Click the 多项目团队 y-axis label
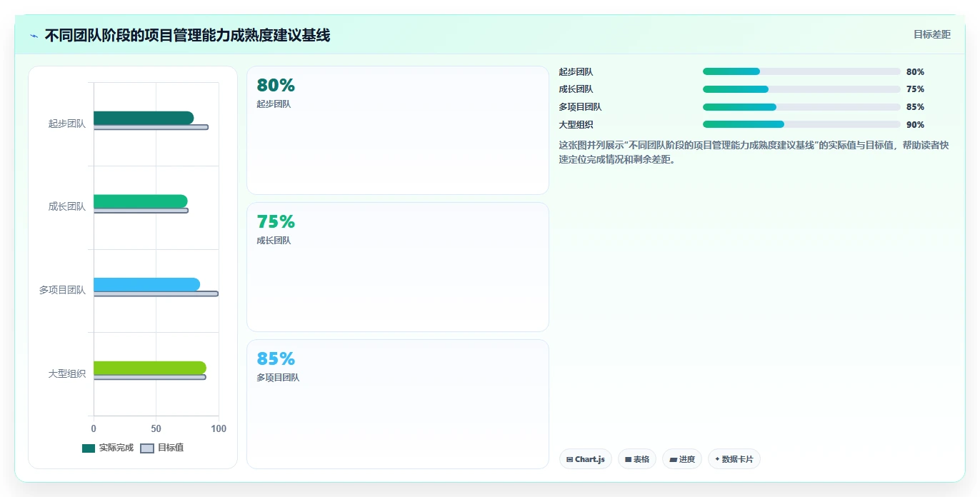Viewport: 980px width, 497px height. tap(62, 290)
